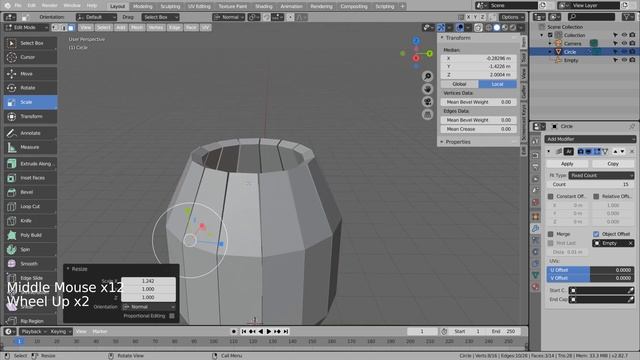Open the Add Modifier dropdown
This screenshot has height=360, width=640.
tap(590, 139)
